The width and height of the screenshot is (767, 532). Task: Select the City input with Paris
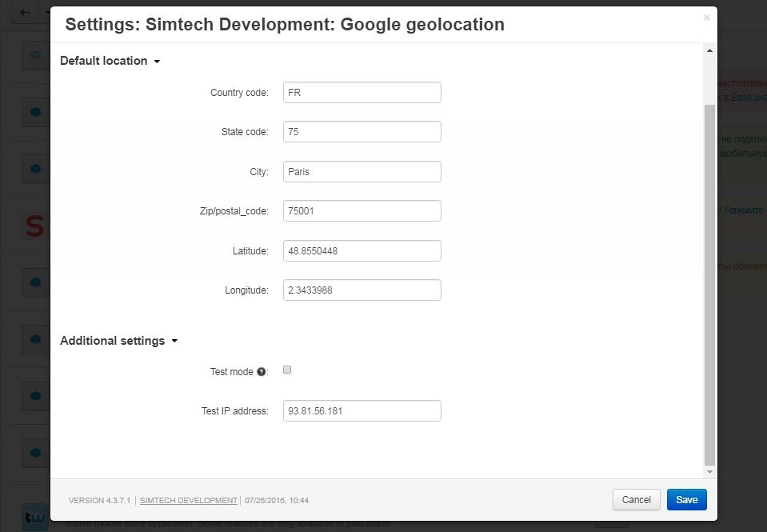point(362,172)
